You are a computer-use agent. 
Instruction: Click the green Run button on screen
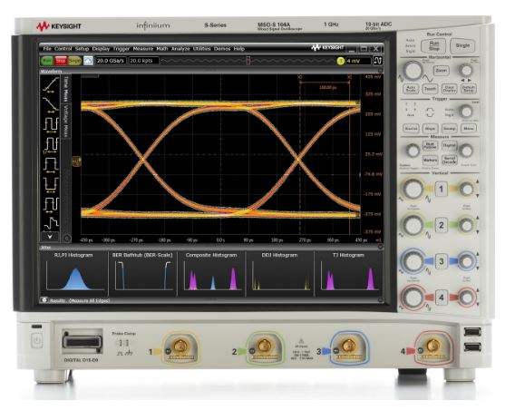pyautogui.click(x=47, y=61)
